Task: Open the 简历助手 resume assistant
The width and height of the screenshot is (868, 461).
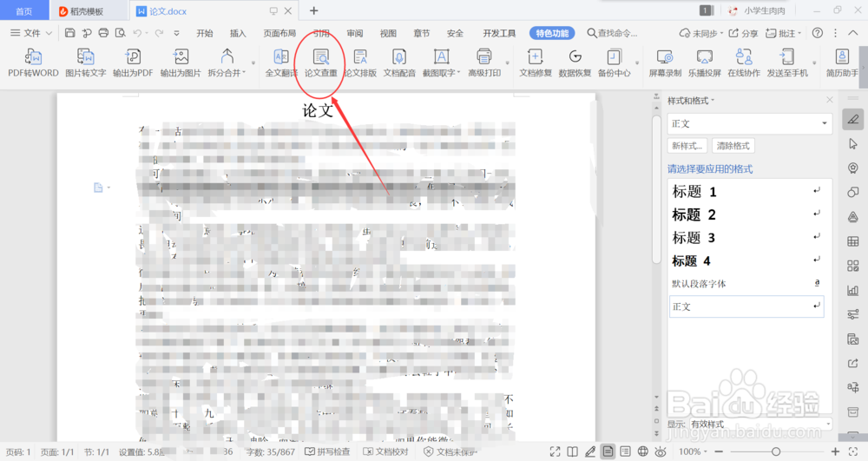Action: [x=842, y=63]
